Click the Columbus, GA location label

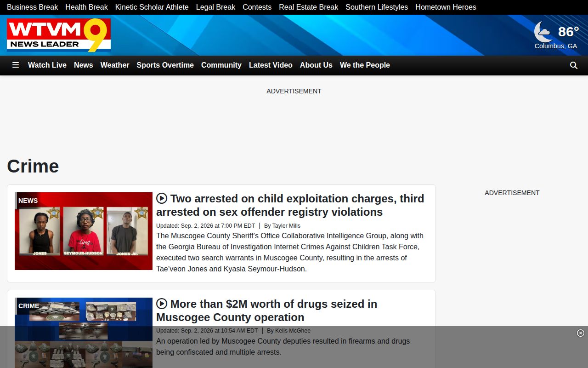[556, 46]
